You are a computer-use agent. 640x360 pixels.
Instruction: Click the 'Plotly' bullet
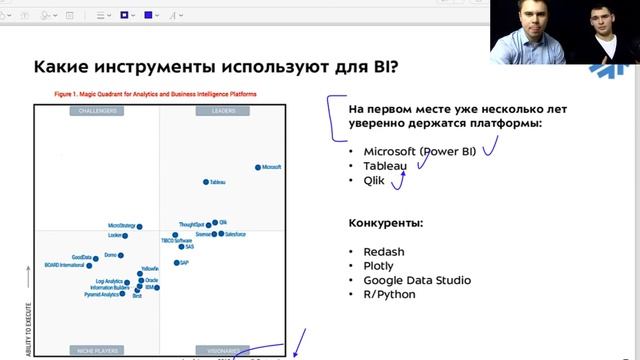pos(378,266)
